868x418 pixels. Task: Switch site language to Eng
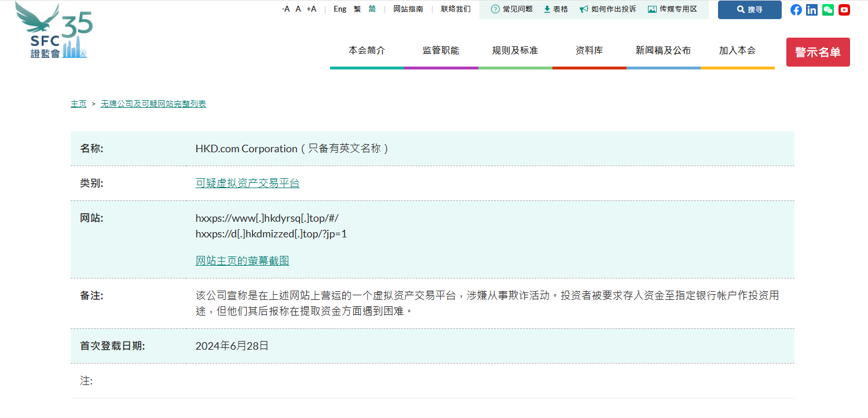click(x=339, y=9)
